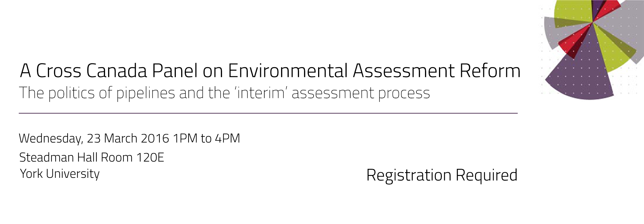
Task: Click the 'Steadman Hall Room 120E' location text
Action: click(92, 157)
